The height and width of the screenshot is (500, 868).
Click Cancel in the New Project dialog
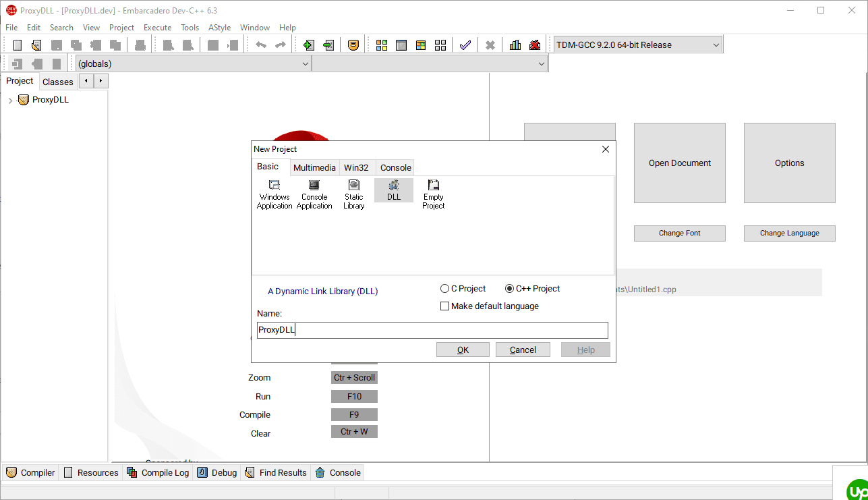click(x=523, y=350)
